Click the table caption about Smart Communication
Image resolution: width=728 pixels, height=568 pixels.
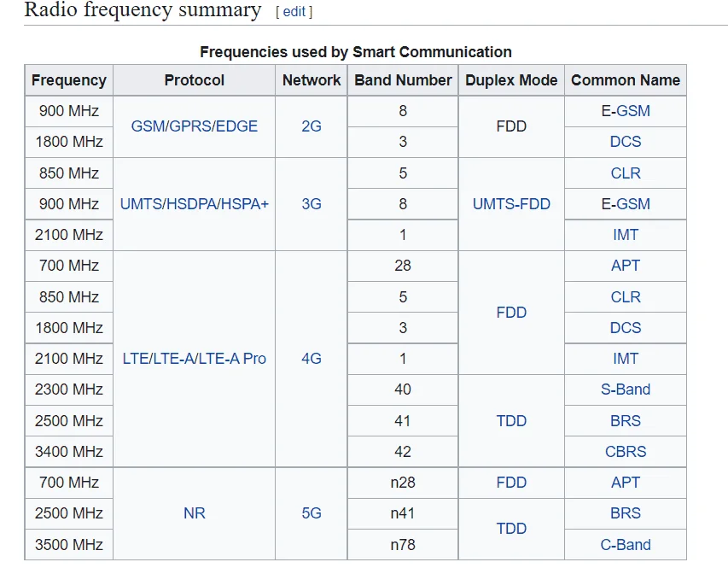[356, 51]
